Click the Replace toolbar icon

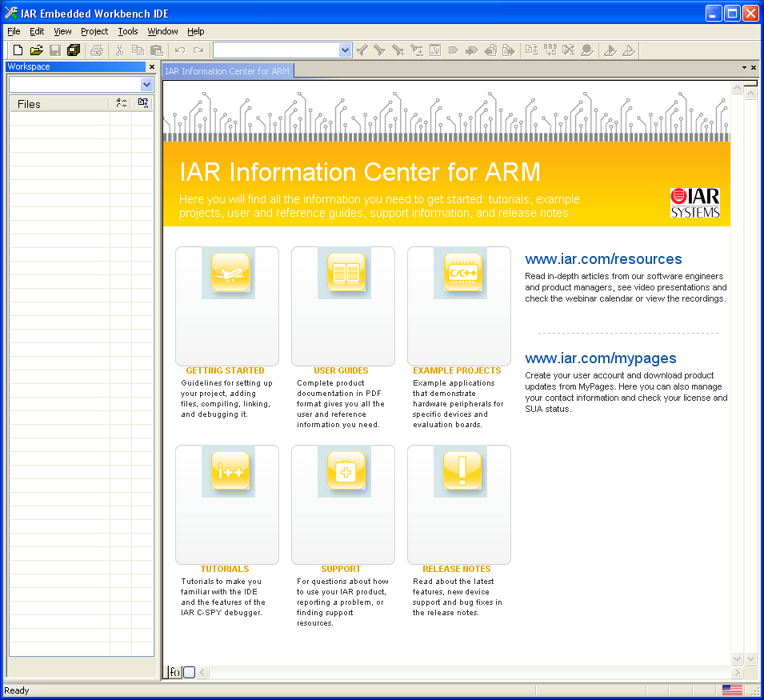[x=417, y=50]
